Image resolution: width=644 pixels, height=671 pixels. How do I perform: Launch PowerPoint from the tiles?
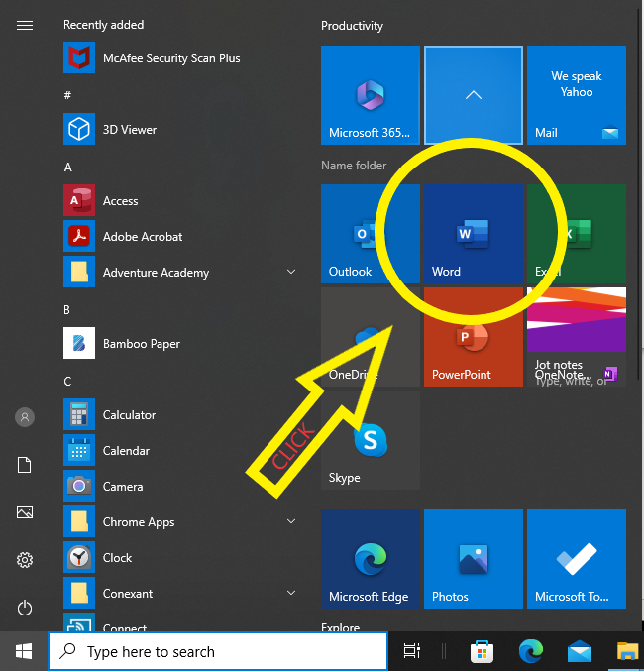[x=473, y=338]
